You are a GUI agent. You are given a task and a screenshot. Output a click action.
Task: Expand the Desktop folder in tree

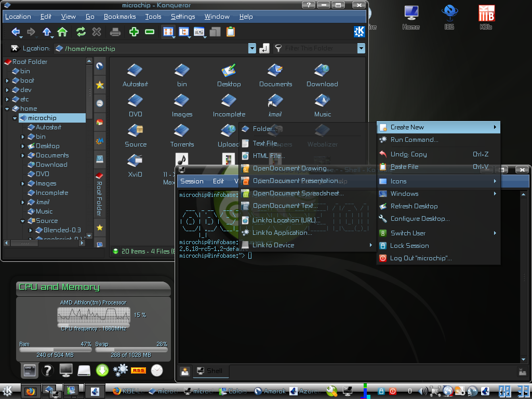pos(23,146)
